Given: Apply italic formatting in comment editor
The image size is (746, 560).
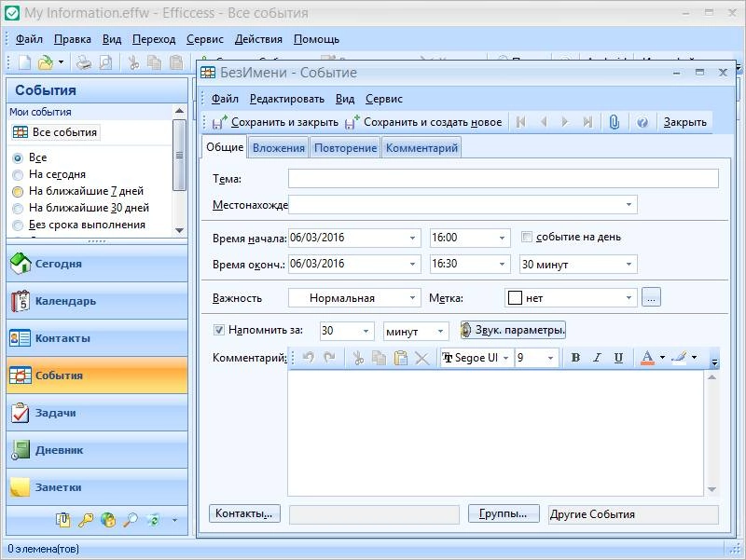Looking at the screenshot, I should tap(597, 358).
